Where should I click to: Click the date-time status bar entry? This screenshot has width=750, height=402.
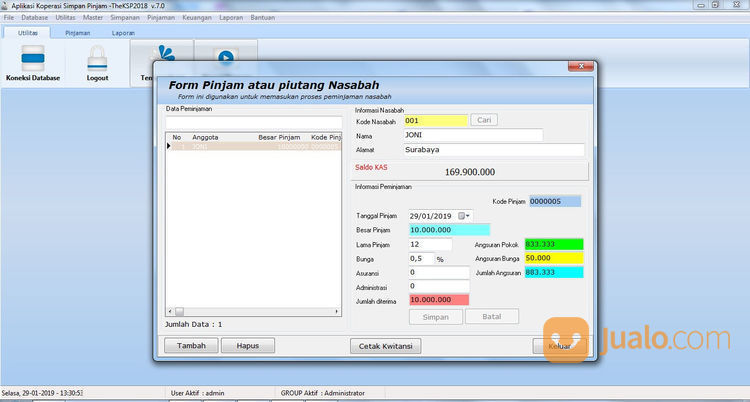coord(43,393)
